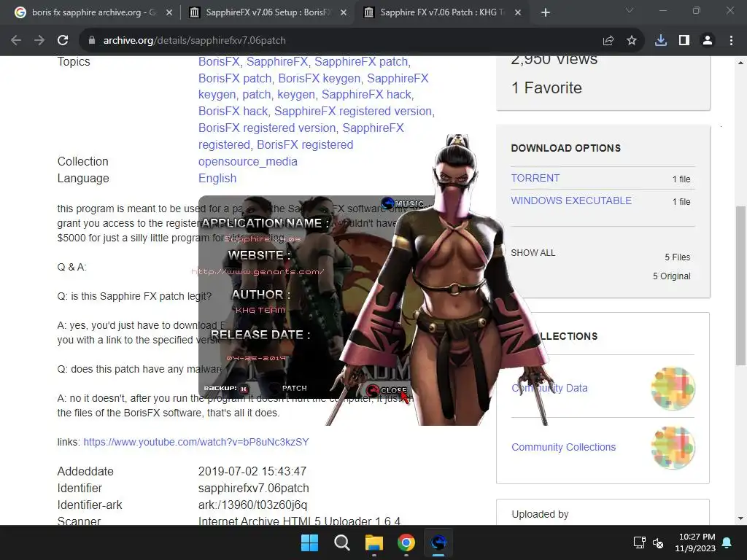Viewport: 747px width, 560px height.
Task: Open the genarts.com website link in patcher
Action: coord(258,272)
